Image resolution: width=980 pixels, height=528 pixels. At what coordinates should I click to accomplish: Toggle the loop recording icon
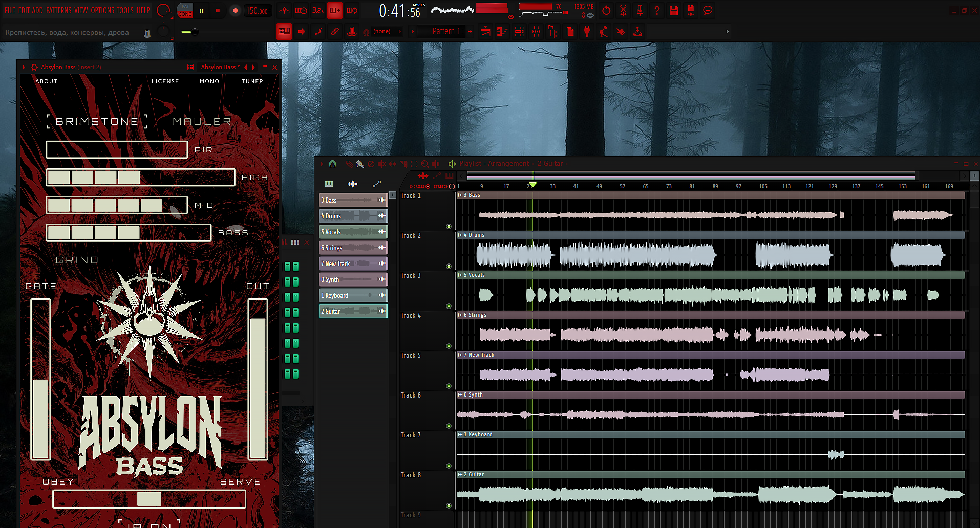click(x=352, y=10)
